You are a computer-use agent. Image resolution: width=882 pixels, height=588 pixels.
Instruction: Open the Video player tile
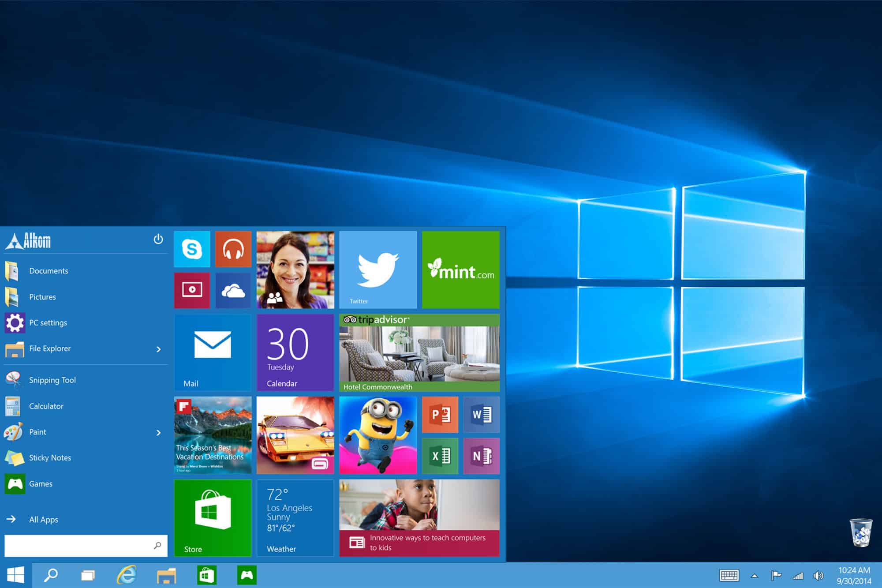(192, 290)
